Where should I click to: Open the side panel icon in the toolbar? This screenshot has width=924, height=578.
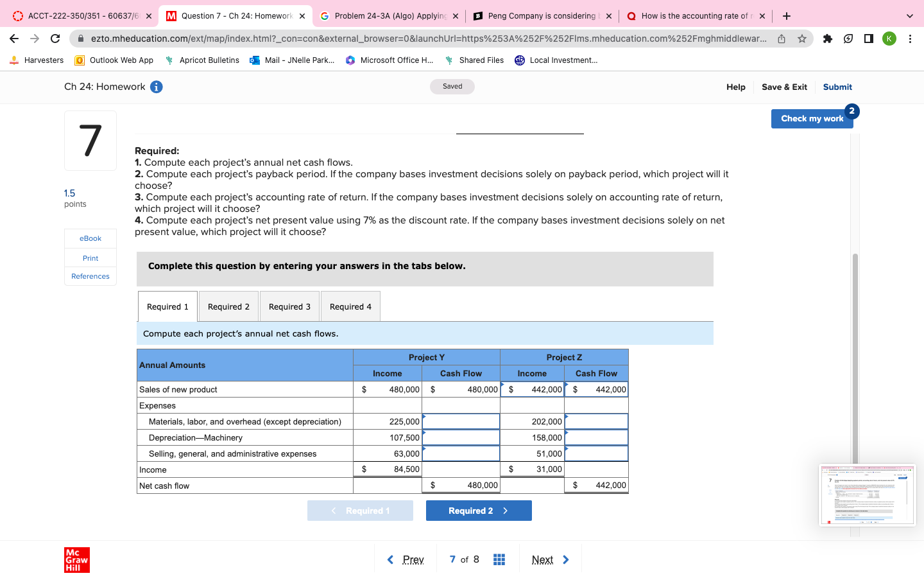click(868, 39)
